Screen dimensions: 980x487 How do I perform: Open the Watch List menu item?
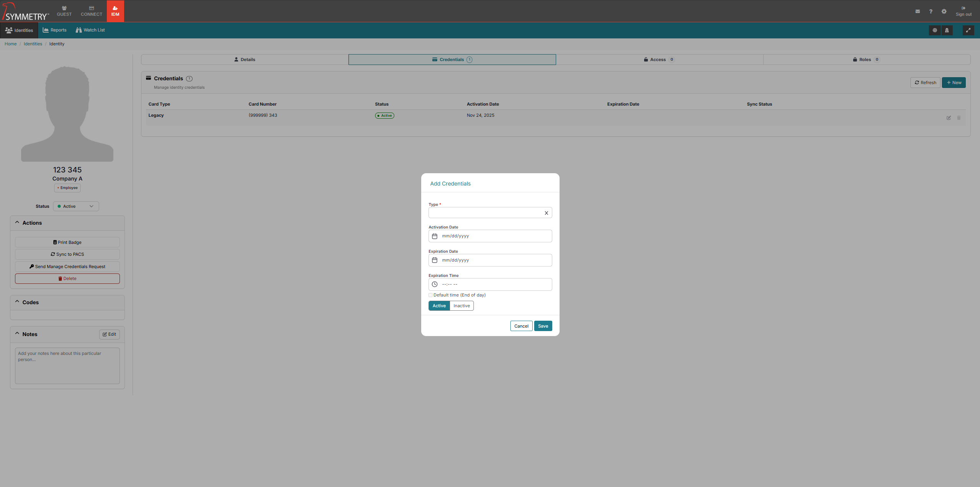point(90,30)
